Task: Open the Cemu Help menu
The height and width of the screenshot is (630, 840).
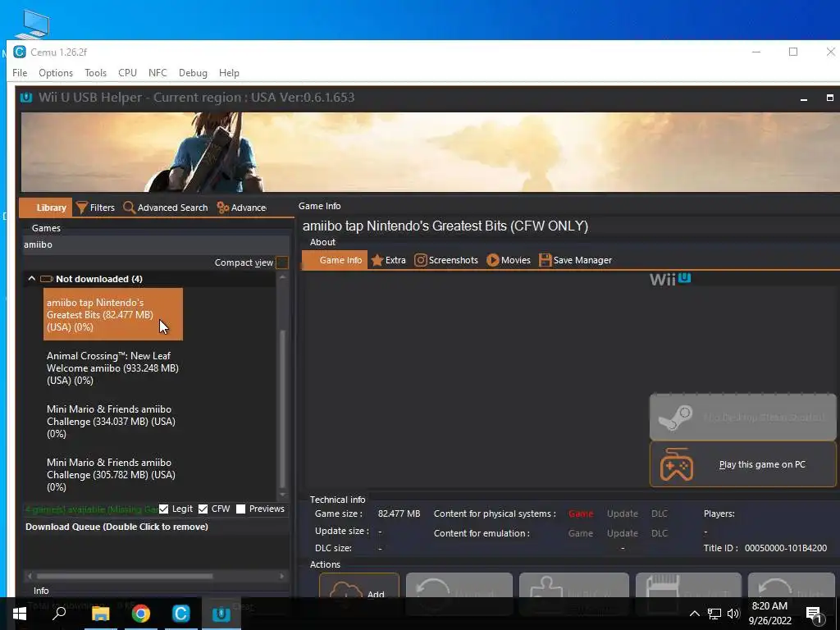Action: tap(229, 73)
